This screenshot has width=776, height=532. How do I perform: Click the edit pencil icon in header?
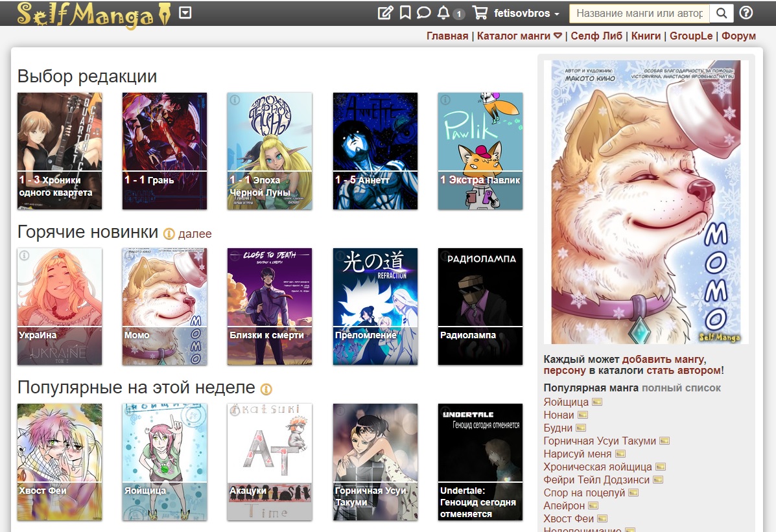click(385, 13)
